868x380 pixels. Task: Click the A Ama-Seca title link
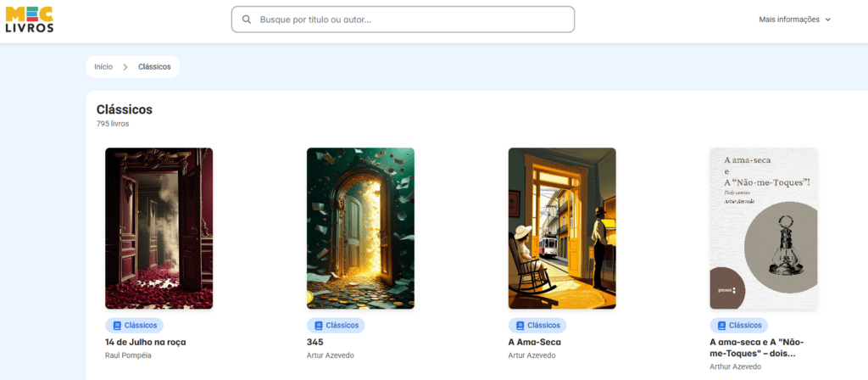[535, 343]
